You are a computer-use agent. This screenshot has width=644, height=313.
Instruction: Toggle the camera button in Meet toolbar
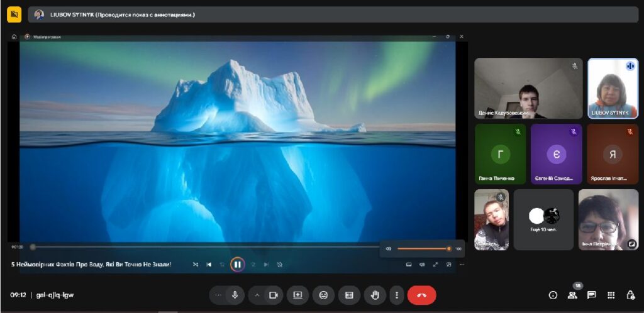(x=274, y=295)
